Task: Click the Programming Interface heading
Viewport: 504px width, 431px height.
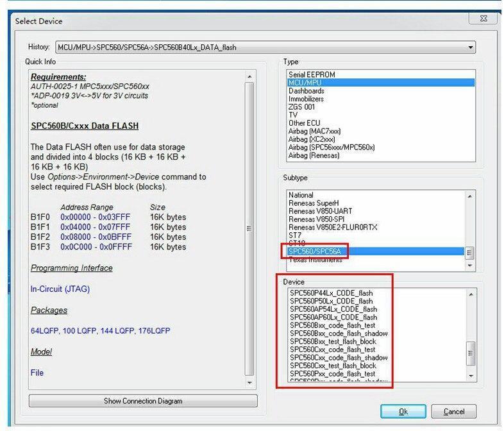Action: pos(71,268)
